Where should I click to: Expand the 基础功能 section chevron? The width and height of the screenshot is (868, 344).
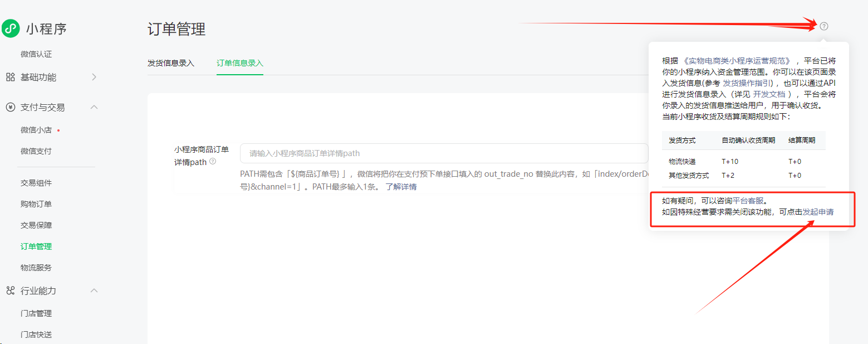pyautogui.click(x=94, y=77)
